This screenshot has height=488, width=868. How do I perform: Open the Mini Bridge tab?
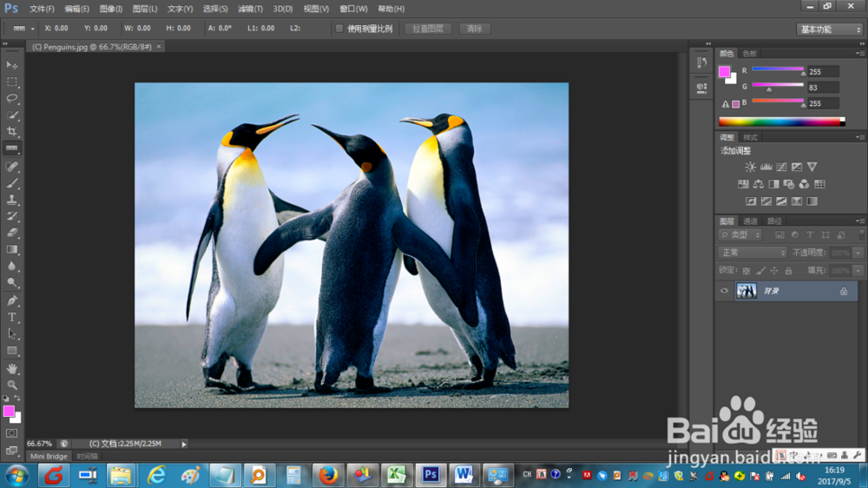pos(49,456)
